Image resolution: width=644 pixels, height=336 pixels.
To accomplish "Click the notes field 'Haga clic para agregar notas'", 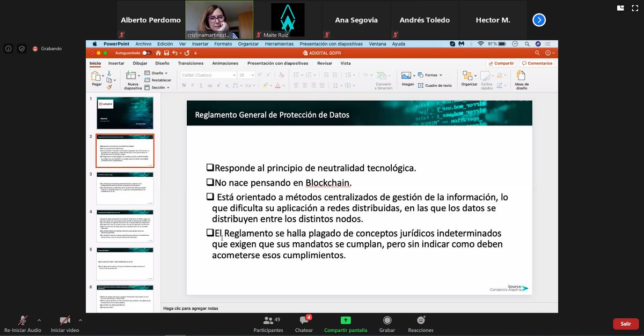I will pyautogui.click(x=191, y=308).
